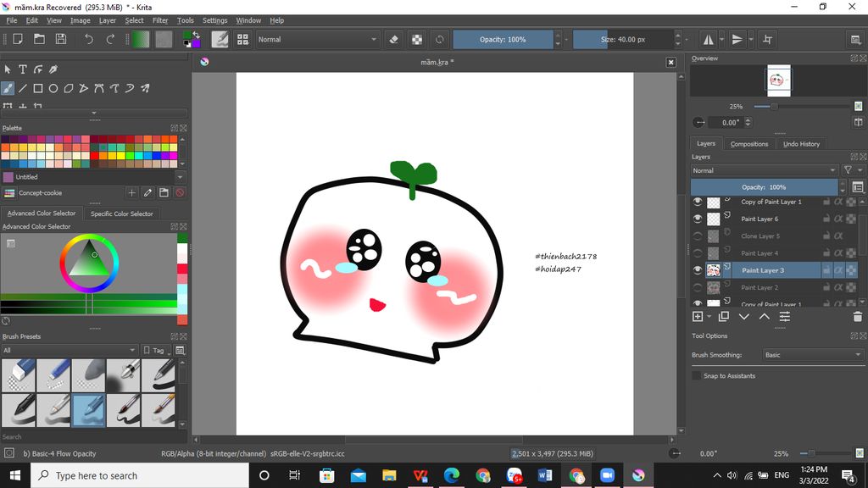This screenshot has height=488, width=868.
Task: Open the brush presets chooser grid icon
Action: pos(242,39)
